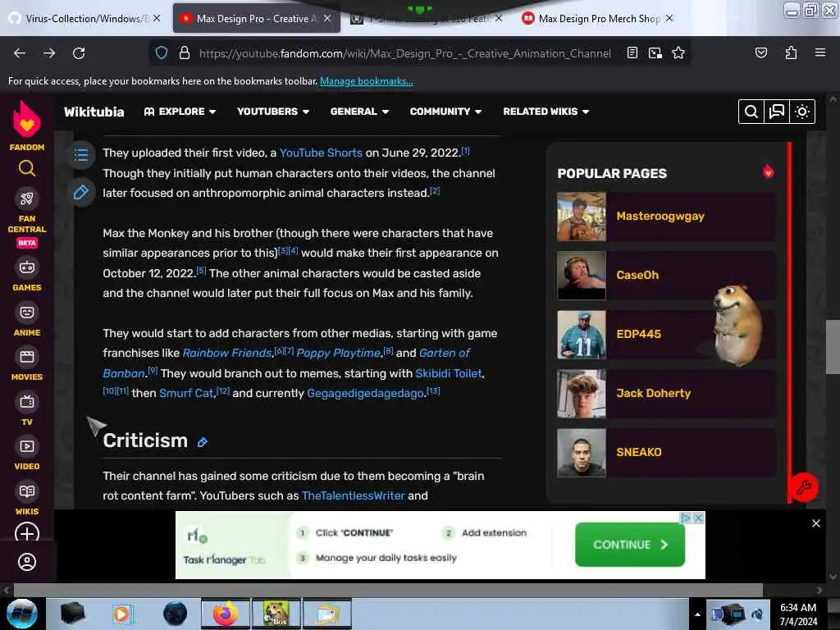Open SNEAKO popular page
This screenshot has height=630, width=840.
[666, 452]
